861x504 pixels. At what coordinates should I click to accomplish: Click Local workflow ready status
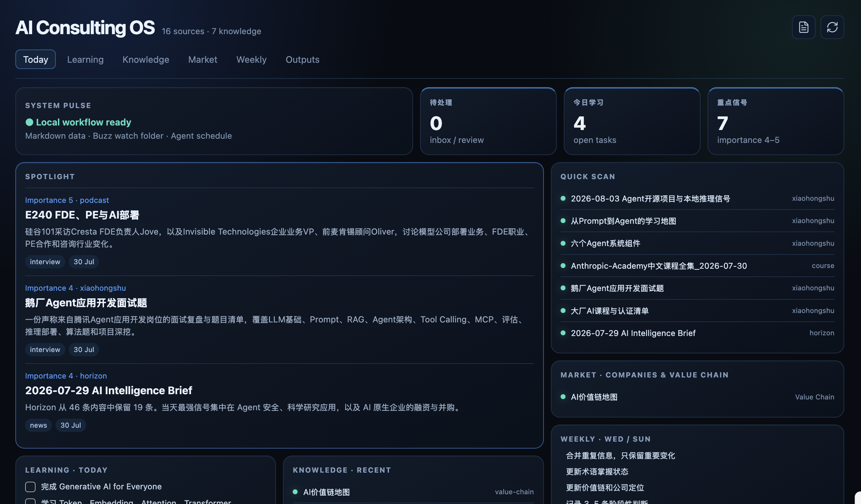click(x=78, y=122)
